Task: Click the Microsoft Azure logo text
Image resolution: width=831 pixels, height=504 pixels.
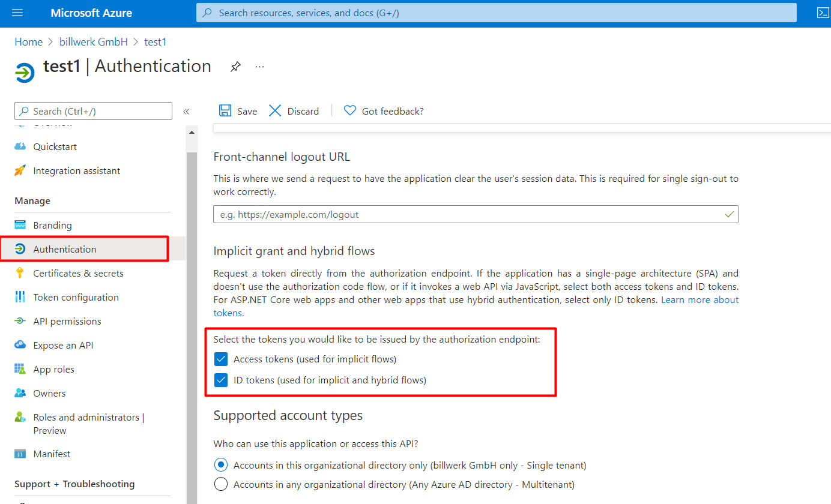Action: point(91,13)
